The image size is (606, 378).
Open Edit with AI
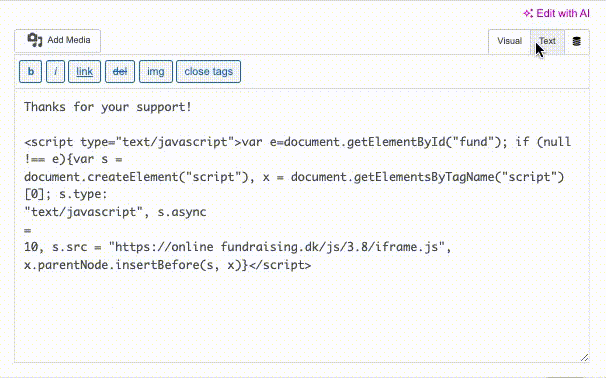pyautogui.click(x=556, y=14)
